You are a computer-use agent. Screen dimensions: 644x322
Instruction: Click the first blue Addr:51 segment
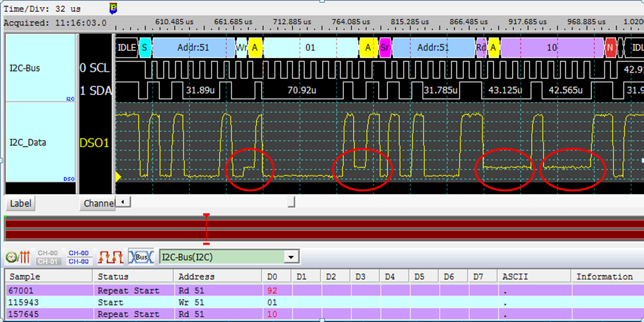(x=193, y=48)
